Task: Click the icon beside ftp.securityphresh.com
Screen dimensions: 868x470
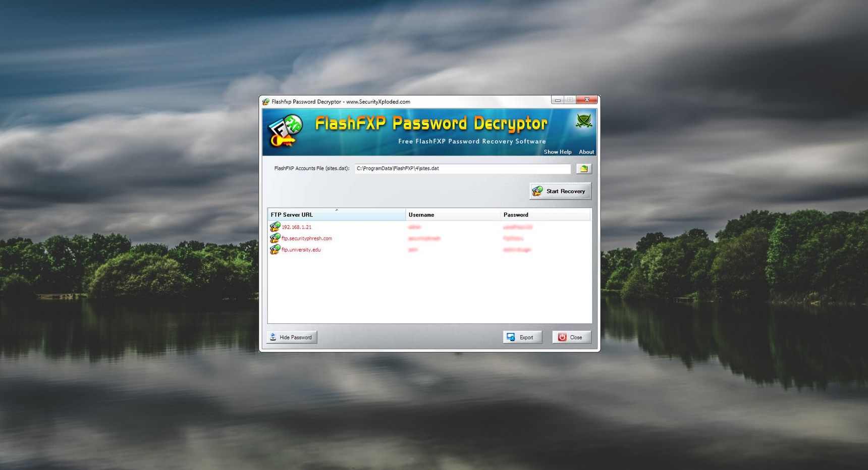Action: coord(275,238)
